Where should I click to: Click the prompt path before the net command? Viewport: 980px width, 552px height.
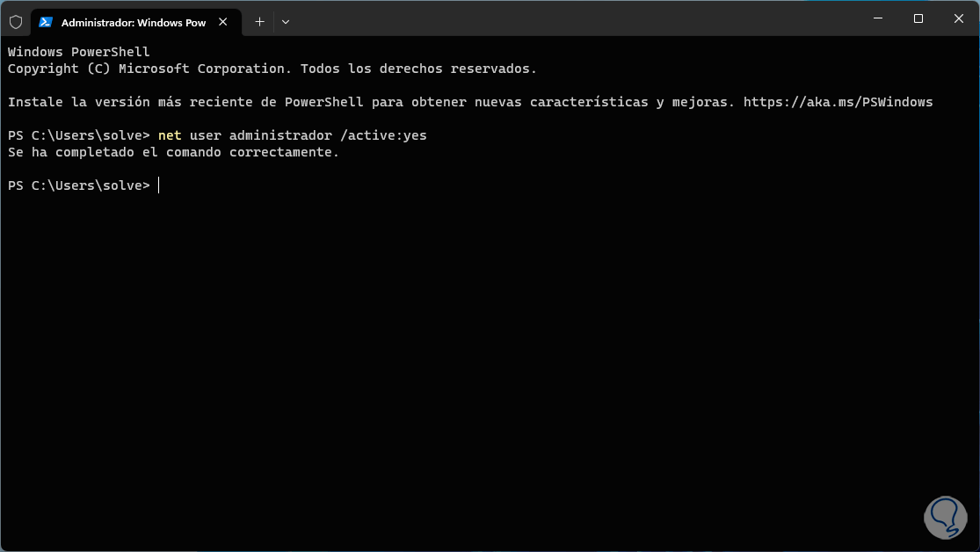78,135
